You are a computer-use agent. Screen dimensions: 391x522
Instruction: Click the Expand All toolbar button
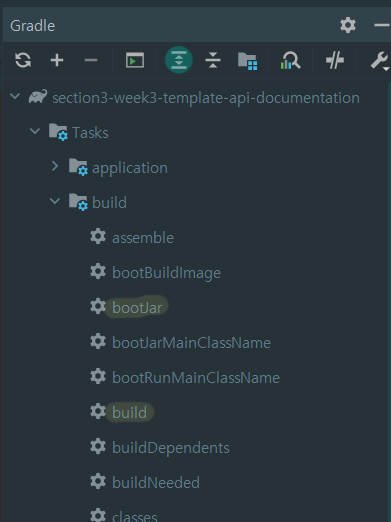click(179, 60)
